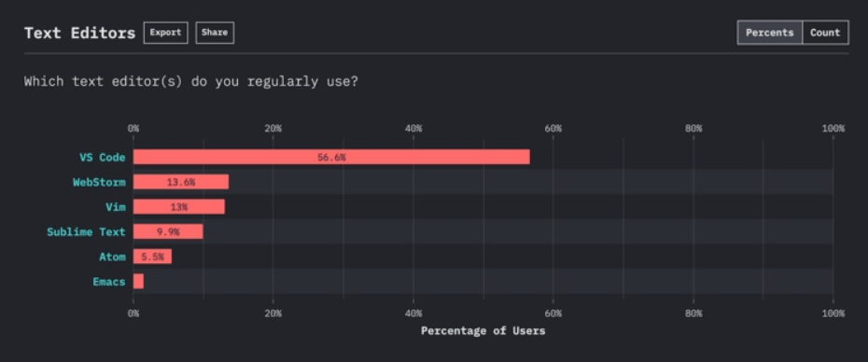The image size is (868, 362).
Task: Select the Vim 13% bar
Action: click(179, 207)
